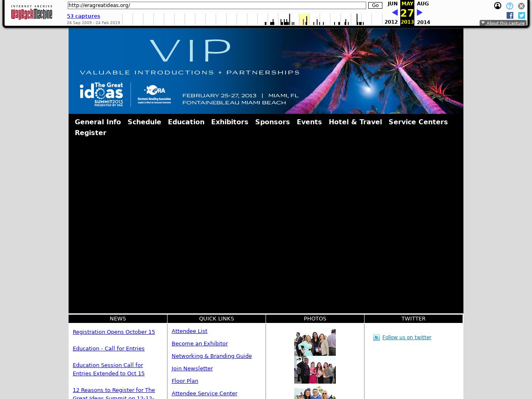Click the Wayback Machine logo
The width and height of the screenshot is (532, 399).
32,13
